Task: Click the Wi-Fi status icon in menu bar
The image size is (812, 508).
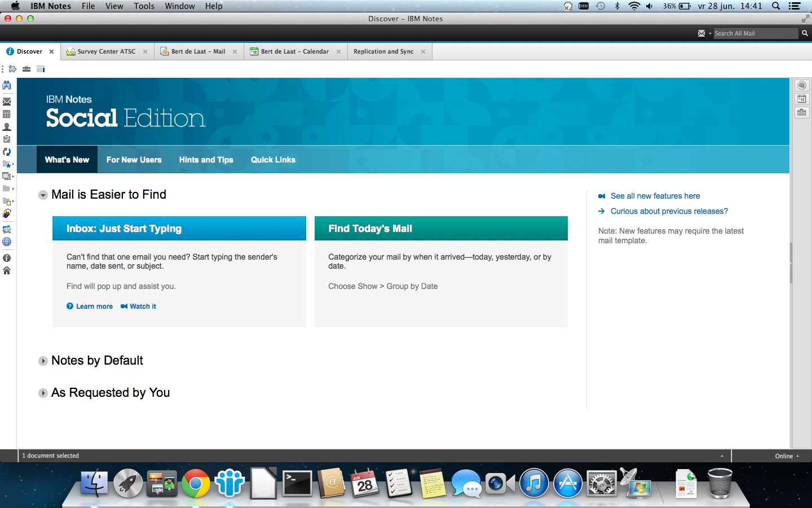Action: tap(634, 6)
